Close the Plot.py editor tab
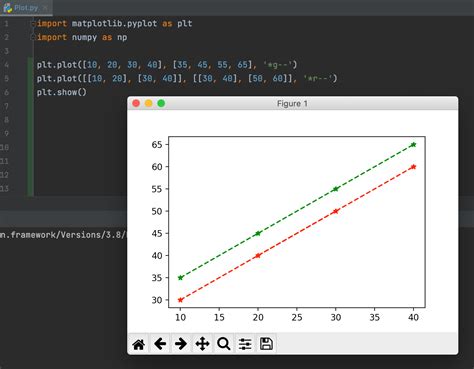Viewport: 474px width, 369px height. tap(46, 8)
